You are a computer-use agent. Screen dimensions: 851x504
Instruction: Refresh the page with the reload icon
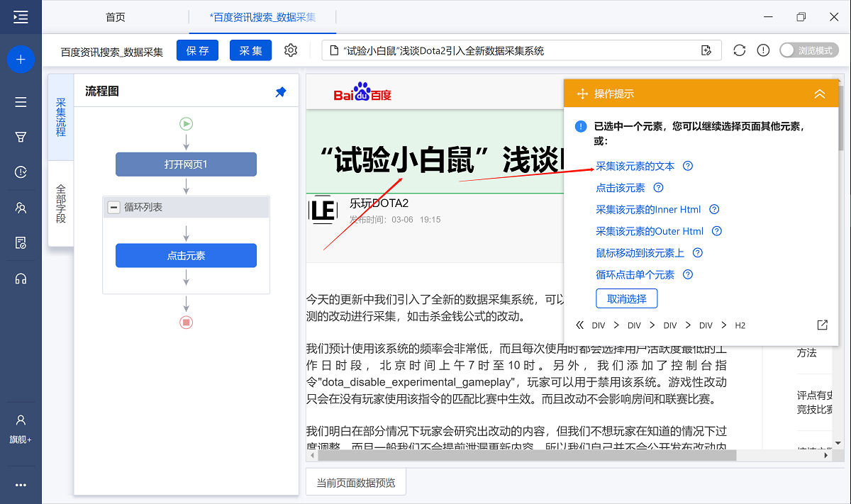(740, 50)
